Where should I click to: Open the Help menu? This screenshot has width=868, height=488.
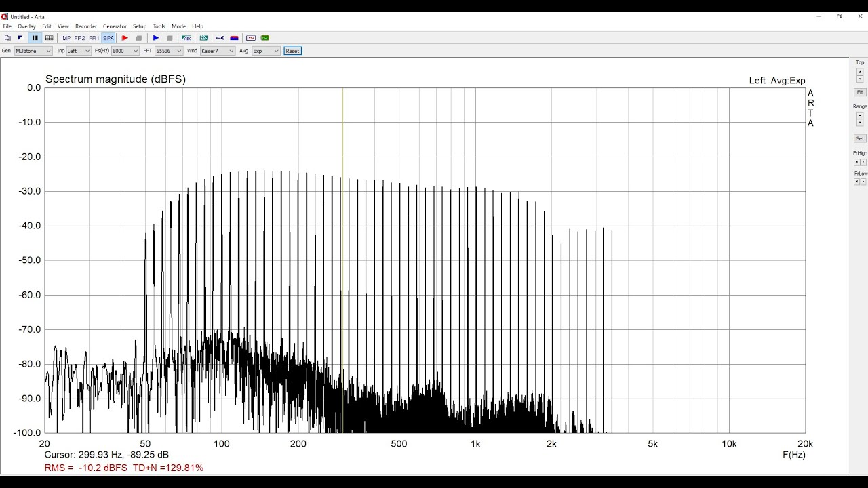click(197, 26)
